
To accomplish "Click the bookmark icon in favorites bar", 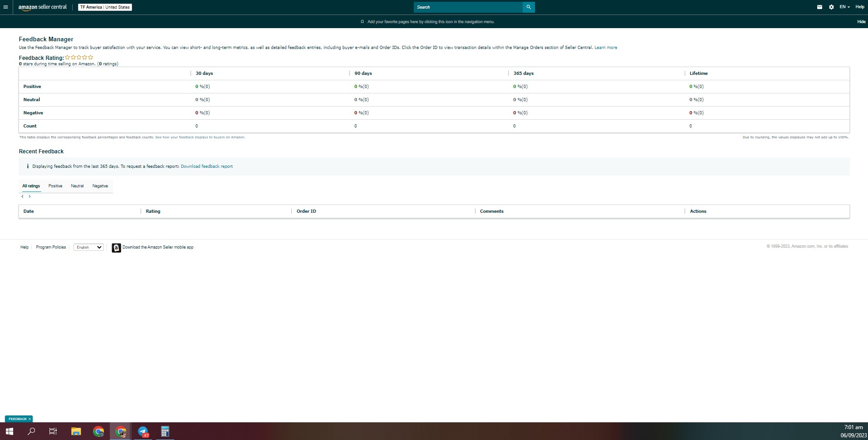I will (362, 22).
